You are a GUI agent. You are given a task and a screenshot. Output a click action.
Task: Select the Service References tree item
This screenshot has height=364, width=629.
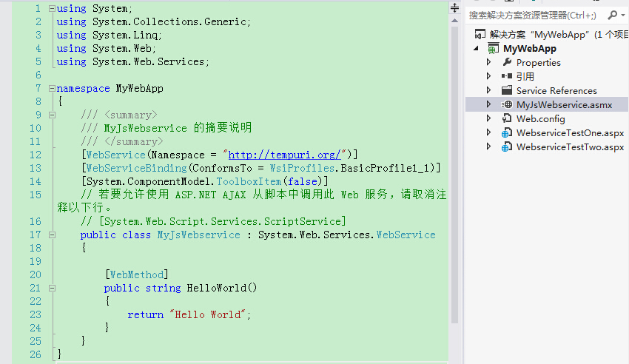pos(556,90)
